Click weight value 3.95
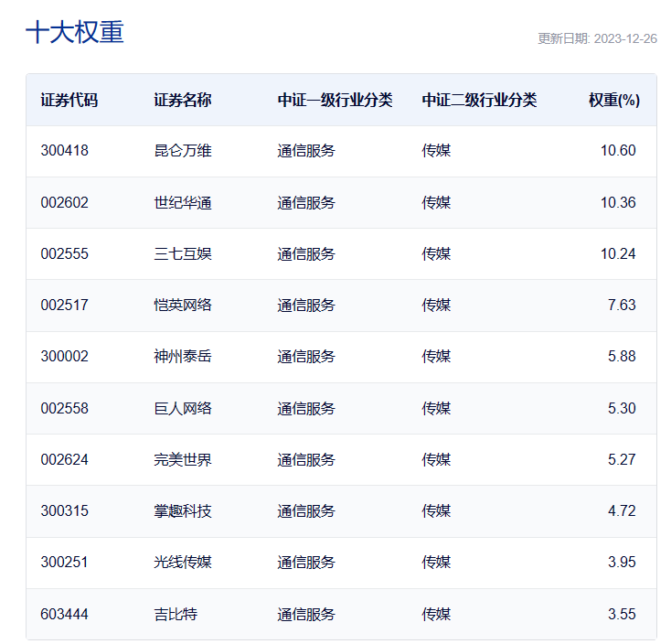Viewport: 671px width, 644px height. point(622,563)
